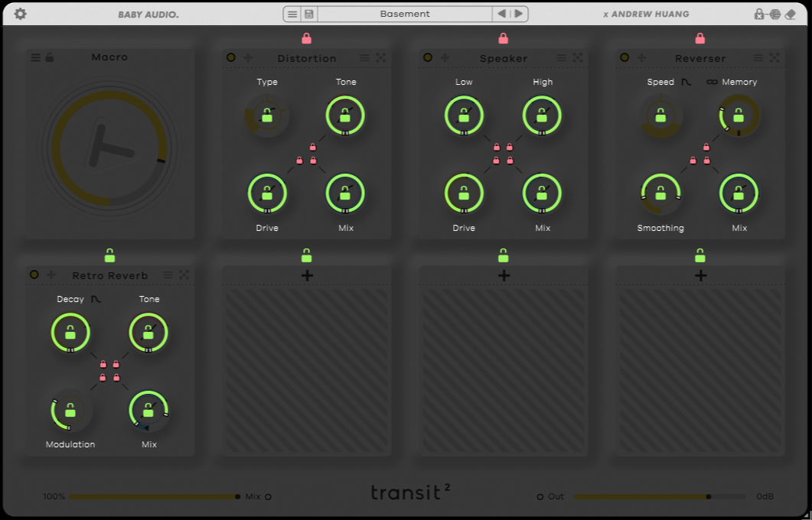Toggle the pink lock above the Reverser module
The width and height of the screenshot is (812, 520).
click(700, 38)
